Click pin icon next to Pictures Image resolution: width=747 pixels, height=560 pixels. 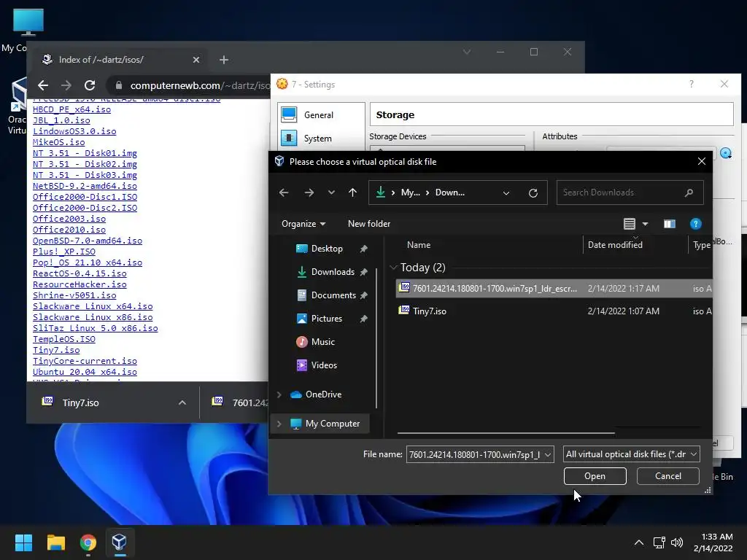coord(363,319)
